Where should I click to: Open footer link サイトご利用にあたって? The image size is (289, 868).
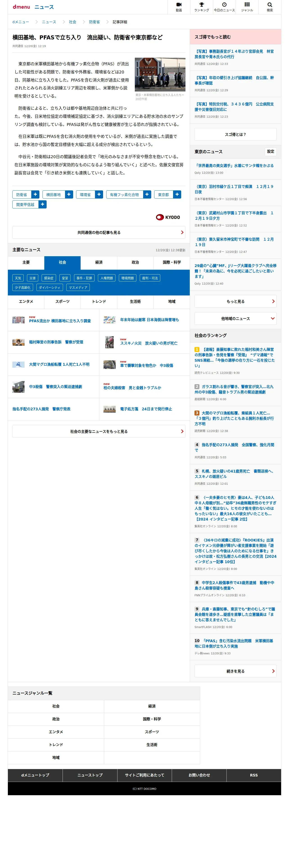tap(144, 775)
